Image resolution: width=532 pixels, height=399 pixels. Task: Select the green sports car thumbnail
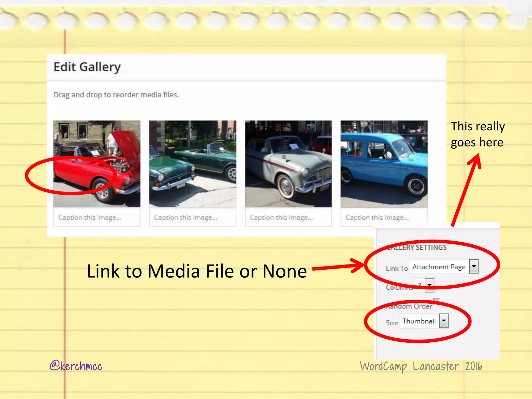[193, 164]
